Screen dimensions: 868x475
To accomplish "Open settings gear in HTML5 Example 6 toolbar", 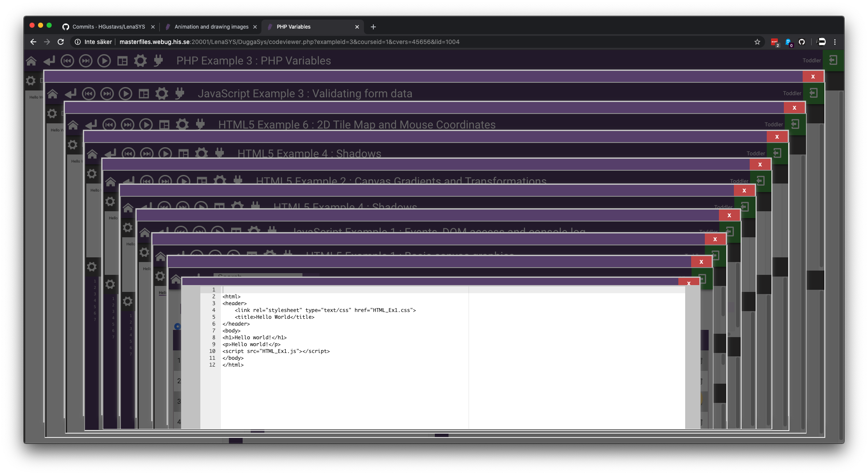I will pyautogui.click(x=182, y=125).
